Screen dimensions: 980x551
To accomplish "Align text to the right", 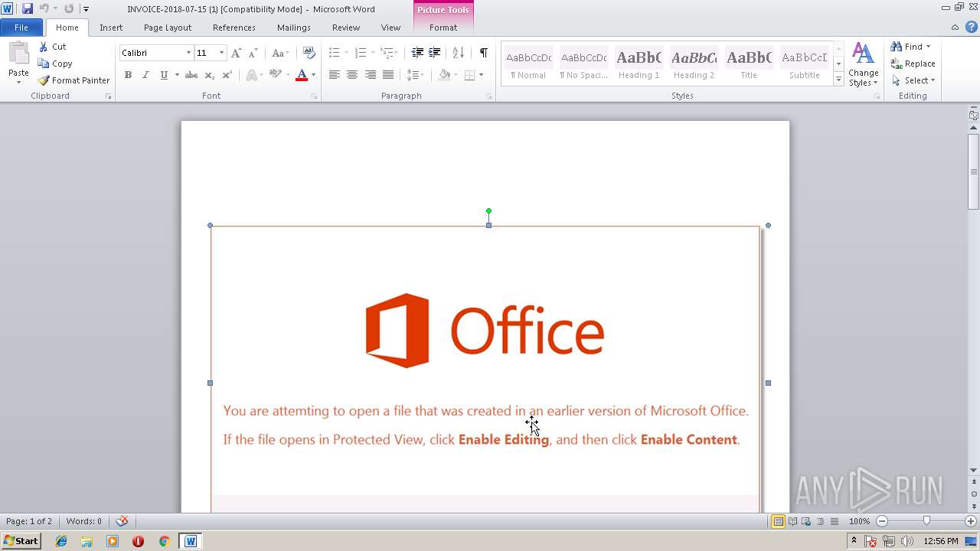I will [x=370, y=75].
